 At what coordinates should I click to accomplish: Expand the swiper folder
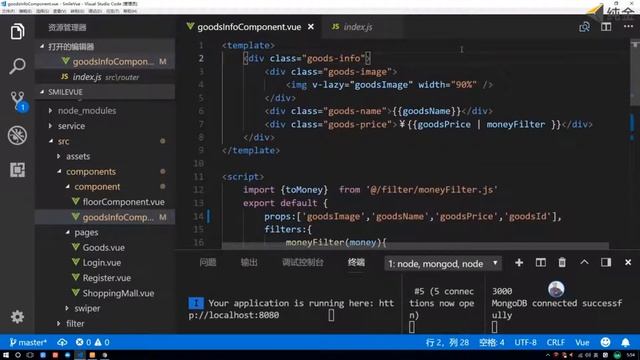pos(67,308)
